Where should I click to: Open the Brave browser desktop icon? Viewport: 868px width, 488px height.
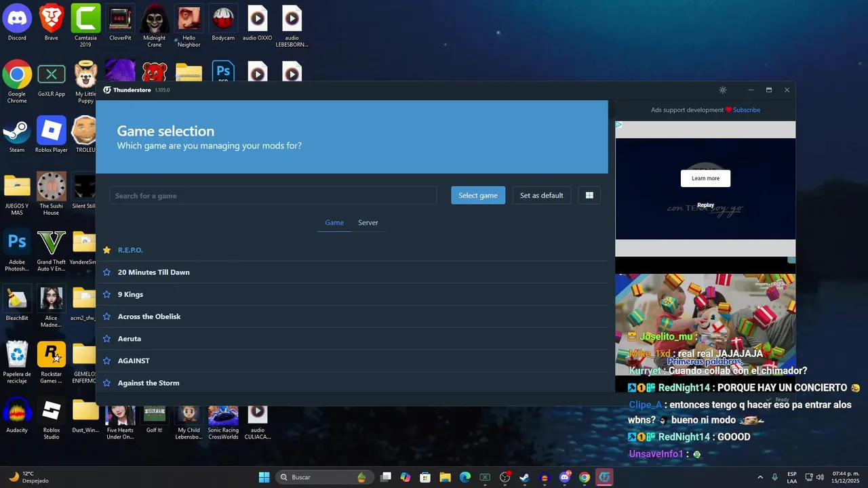pyautogui.click(x=52, y=22)
